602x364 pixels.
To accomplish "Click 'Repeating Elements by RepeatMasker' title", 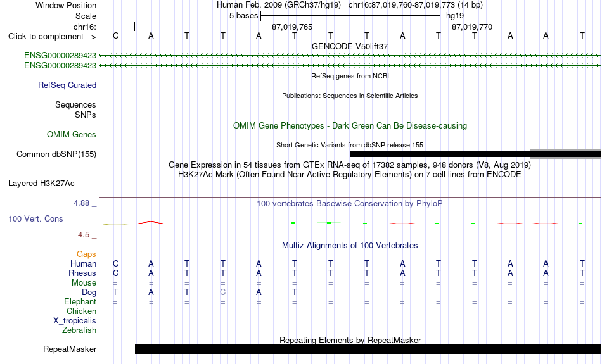I will point(350,340).
